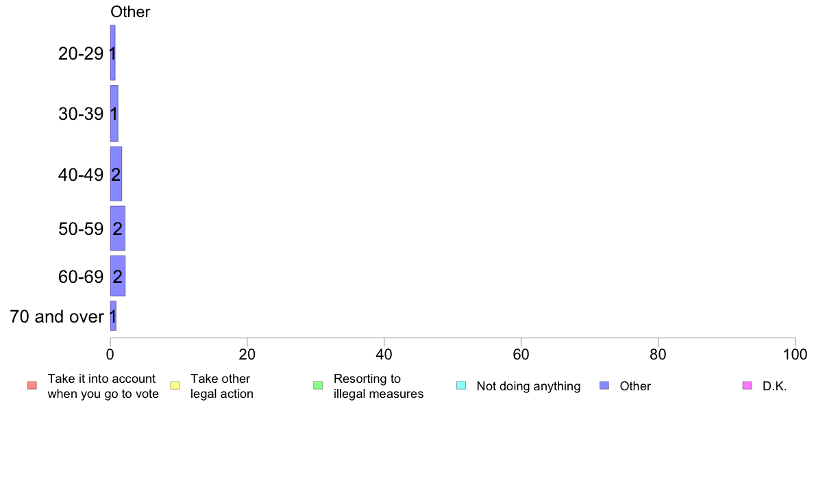Click the green 'Resorting to illegal measures' swatch
This screenshot has height=504, width=814.
[318, 386]
